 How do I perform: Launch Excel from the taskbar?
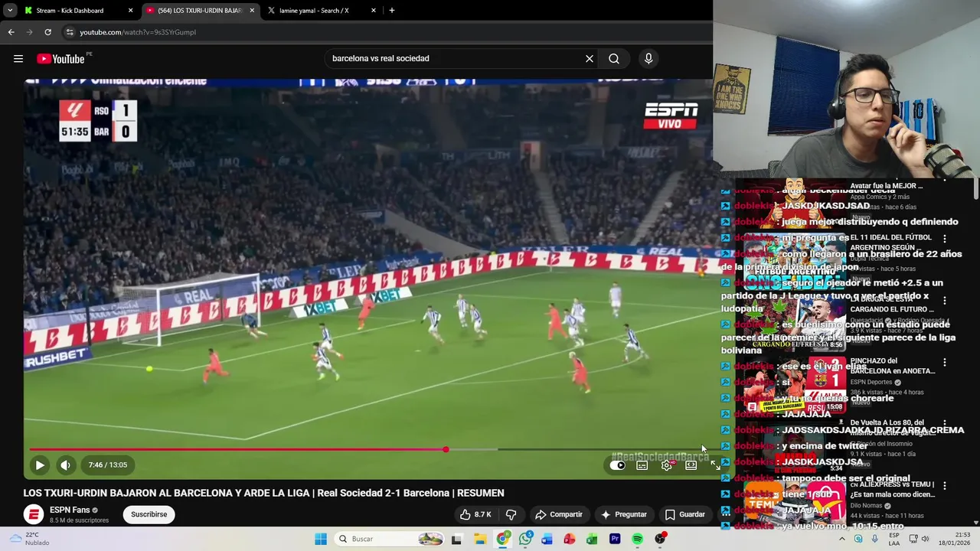coord(592,539)
